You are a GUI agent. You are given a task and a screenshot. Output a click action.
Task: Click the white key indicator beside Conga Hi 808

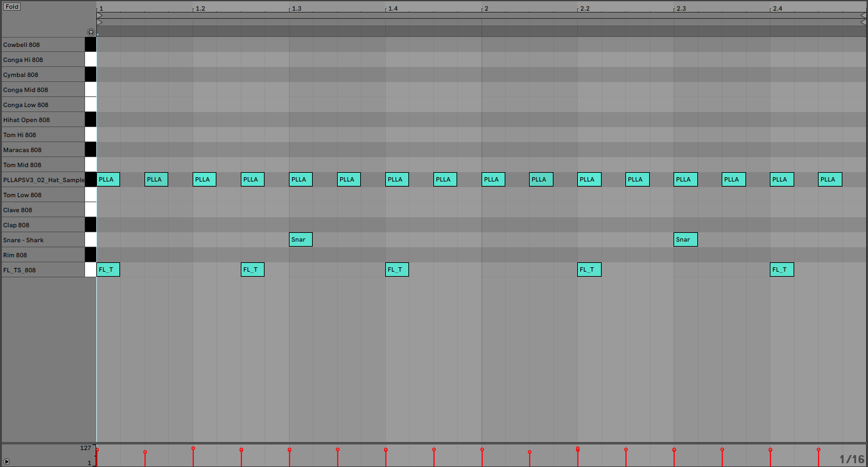(91, 59)
